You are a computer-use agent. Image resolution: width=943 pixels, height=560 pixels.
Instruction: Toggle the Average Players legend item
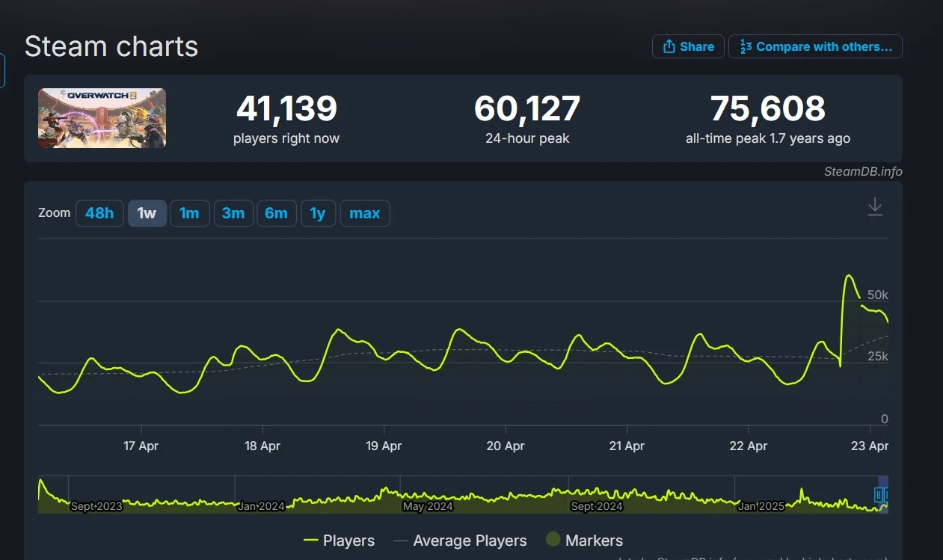(460, 541)
